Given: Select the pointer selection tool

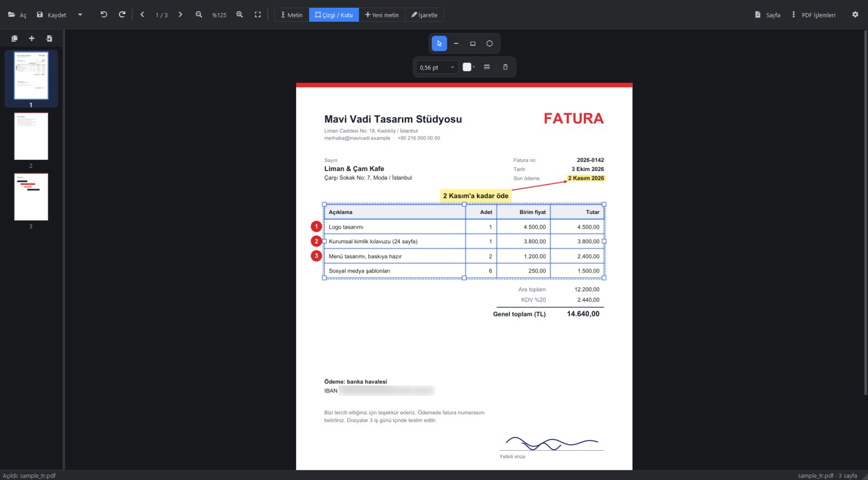Looking at the screenshot, I should point(439,43).
